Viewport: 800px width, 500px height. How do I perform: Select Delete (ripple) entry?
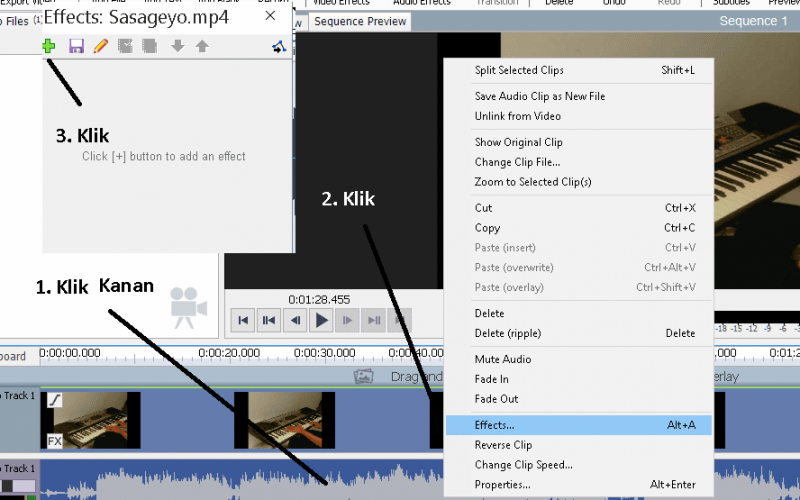pos(579,333)
